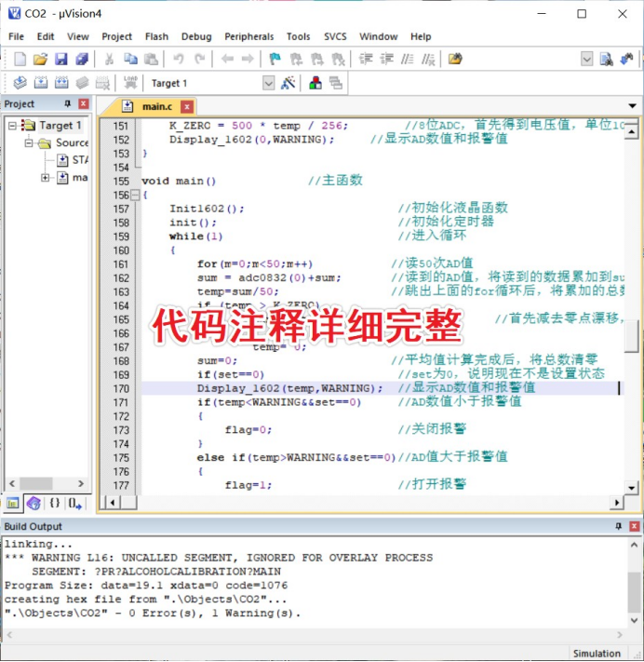
Task: Pin the Build Output panel
Action: 618,526
